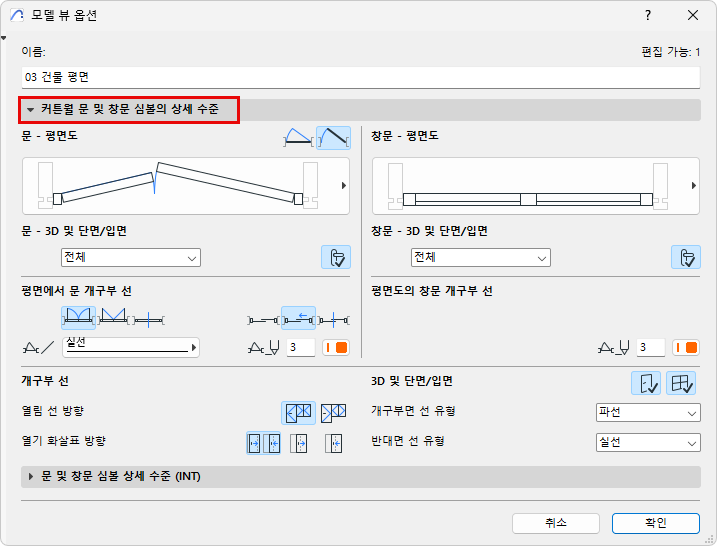Click the door opening line pen color swatch
This screenshot has height=546, width=717.
pyautogui.click(x=336, y=348)
